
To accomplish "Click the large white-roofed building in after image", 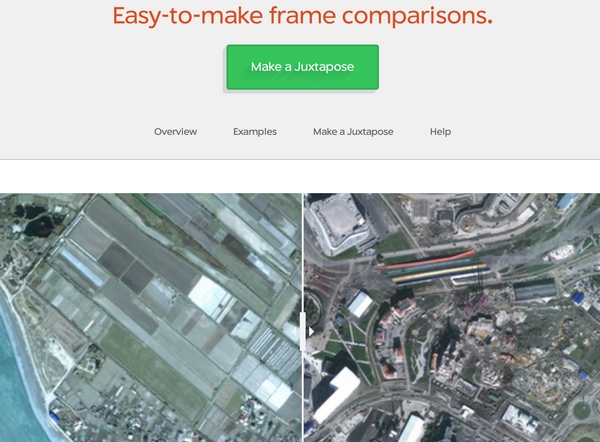I will pos(337,394).
